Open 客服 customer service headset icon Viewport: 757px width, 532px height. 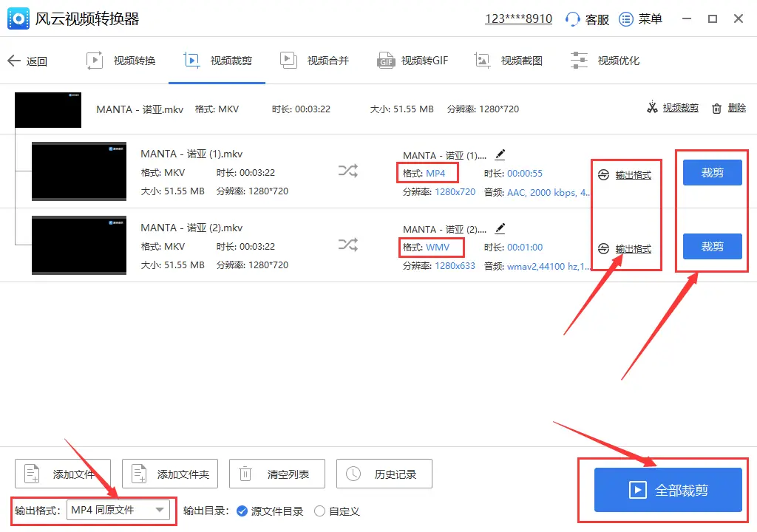573,19
